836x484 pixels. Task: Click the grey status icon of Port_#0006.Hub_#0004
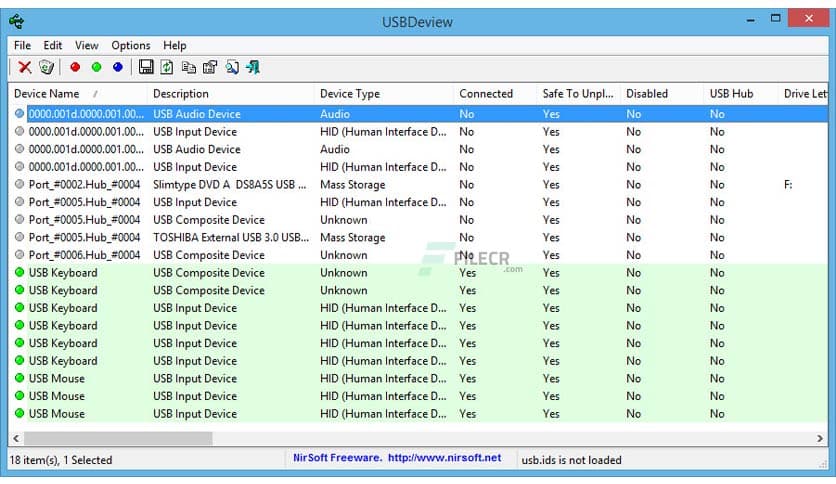pos(20,255)
